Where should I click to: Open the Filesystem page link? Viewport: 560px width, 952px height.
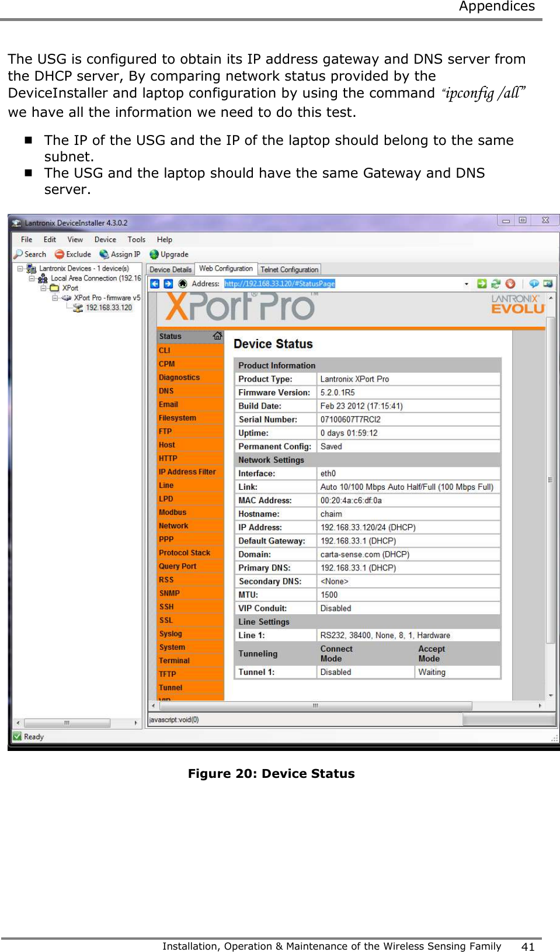click(178, 418)
